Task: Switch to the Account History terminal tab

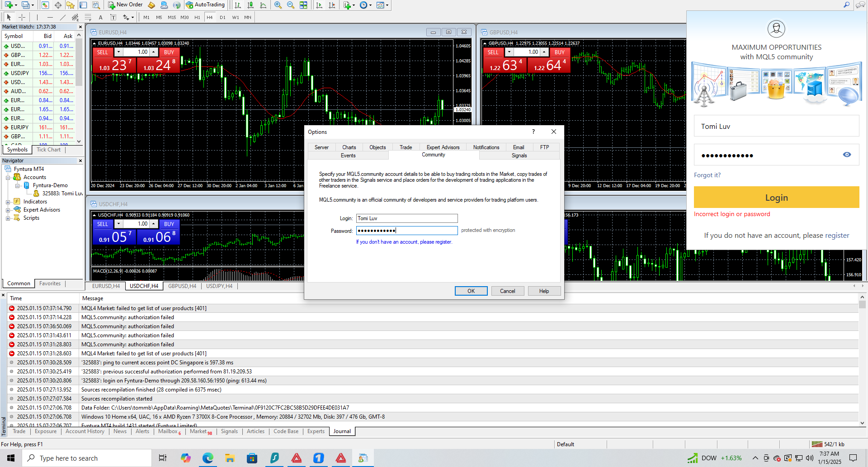Action: pos(85,431)
